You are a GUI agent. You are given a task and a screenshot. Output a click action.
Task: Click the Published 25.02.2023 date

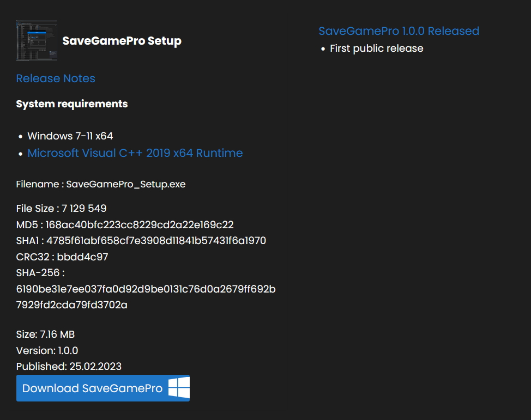(x=69, y=366)
